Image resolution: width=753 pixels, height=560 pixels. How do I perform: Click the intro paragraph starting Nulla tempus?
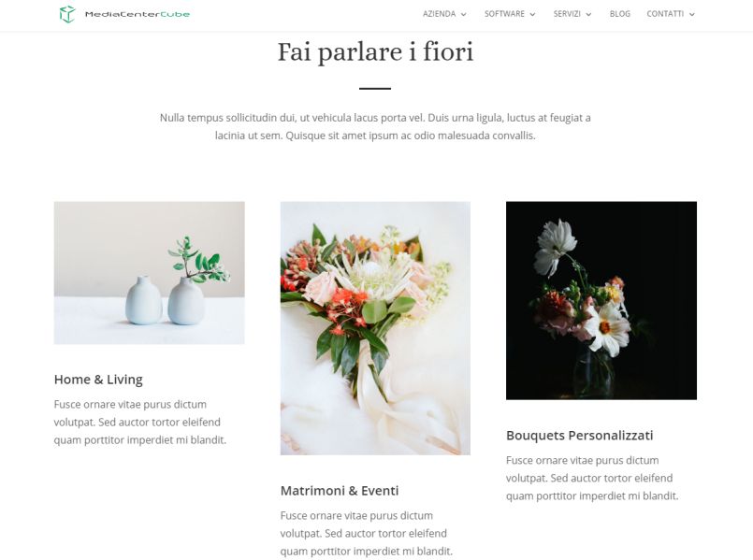(x=375, y=127)
